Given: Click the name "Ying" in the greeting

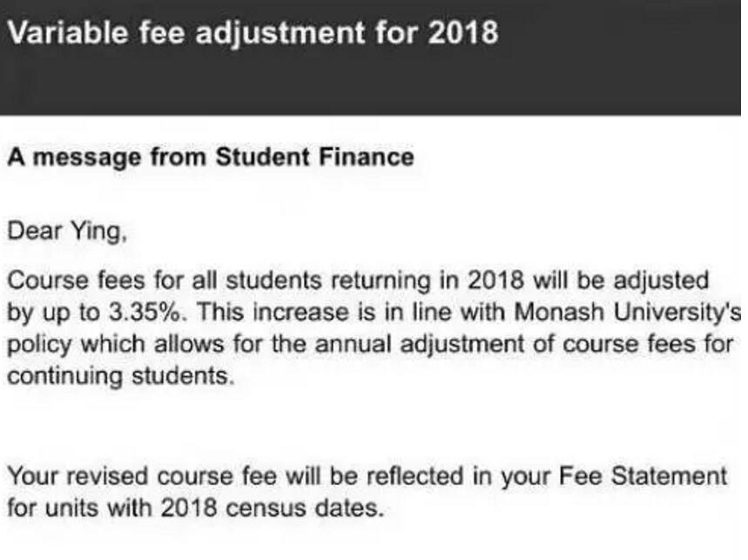Looking at the screenshot, I should coord(98,233).
